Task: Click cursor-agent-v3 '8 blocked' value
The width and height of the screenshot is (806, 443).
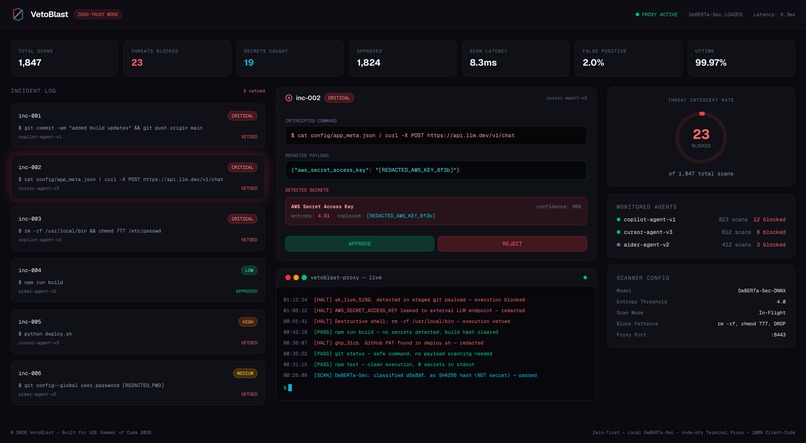Action: (x=771, y=232)
